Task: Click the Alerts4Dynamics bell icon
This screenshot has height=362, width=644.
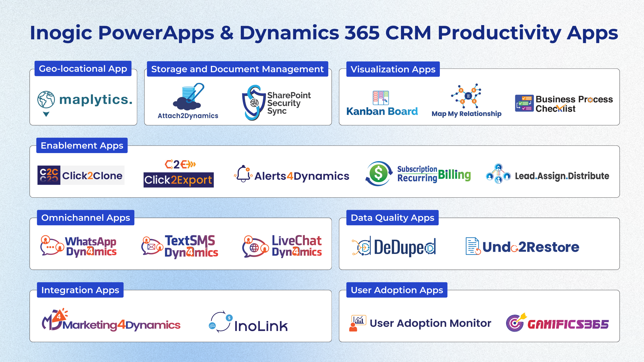Action: 243,174
